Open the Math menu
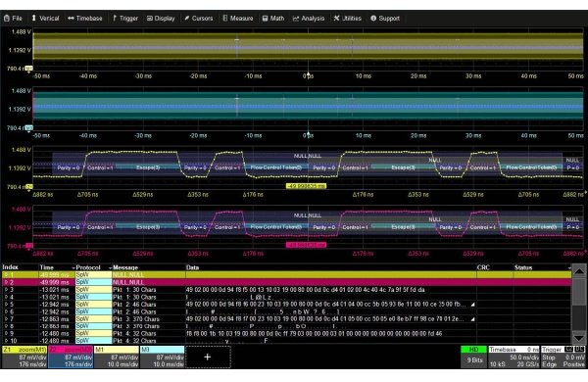Viewport: 588px width, 382px height. [x=273, y=18]
